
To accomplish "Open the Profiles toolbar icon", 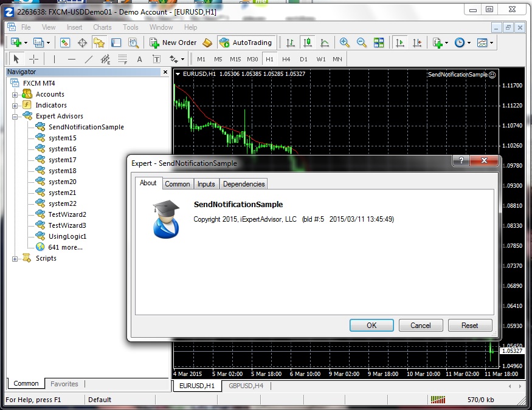I will tap(38, 43).
